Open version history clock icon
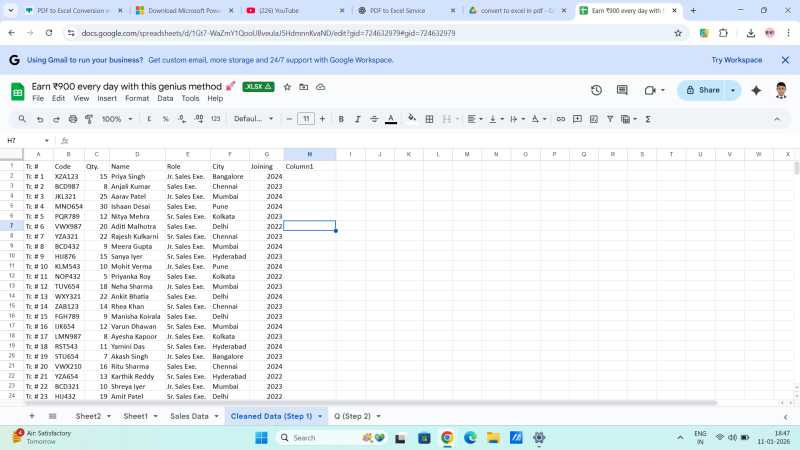Viewport: 800px width, 450px height. pos(596,90)
